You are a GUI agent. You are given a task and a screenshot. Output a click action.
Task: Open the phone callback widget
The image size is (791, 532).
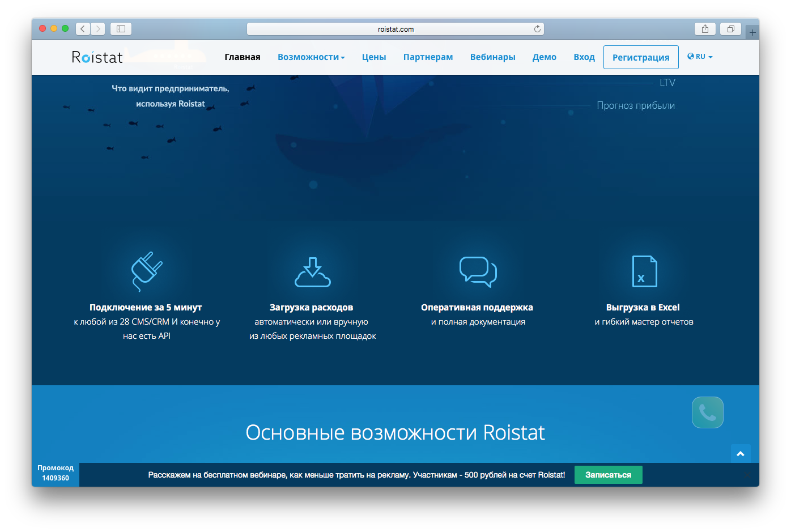pos(707,412)
